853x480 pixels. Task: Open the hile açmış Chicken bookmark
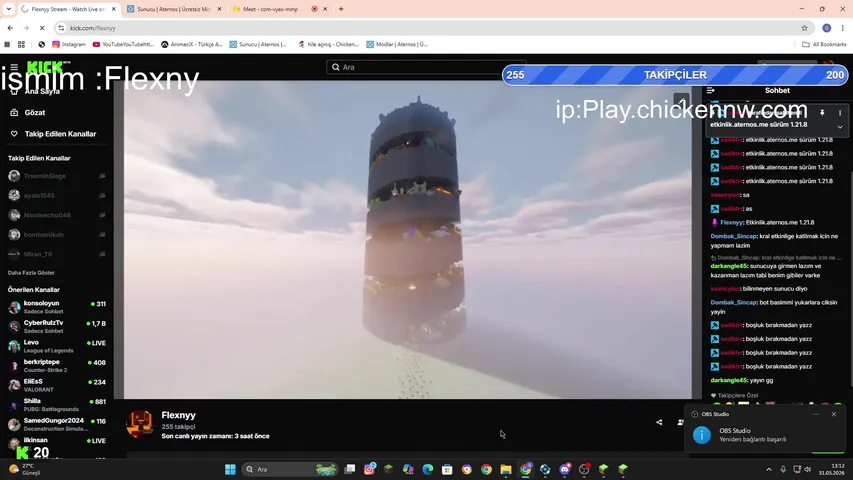click(x=329, y=45)
